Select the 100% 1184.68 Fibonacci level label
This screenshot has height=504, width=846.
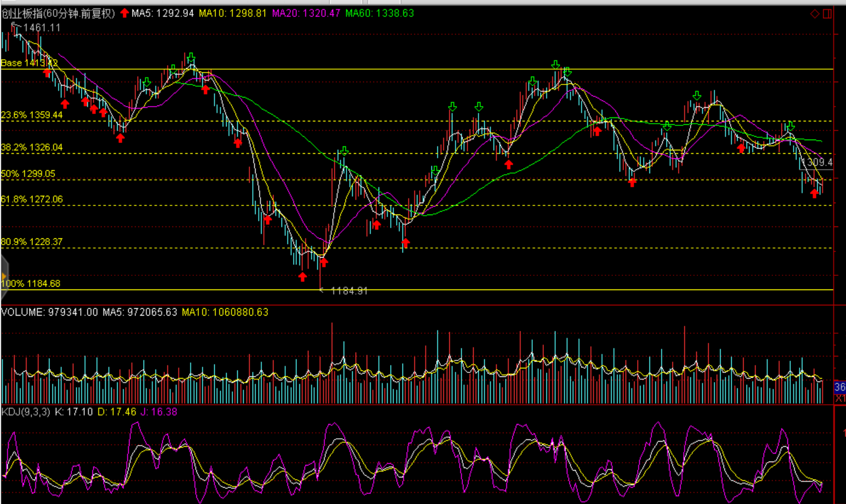(x=31, y=283)
